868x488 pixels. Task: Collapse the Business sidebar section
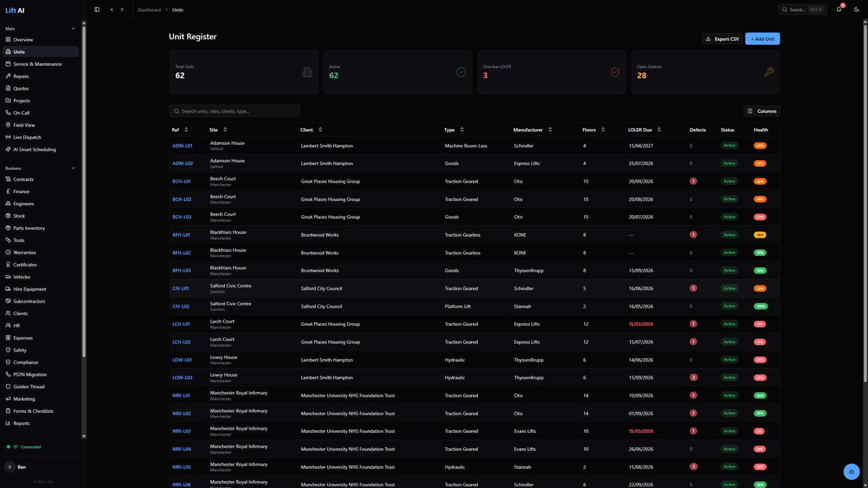pyautogui.click(x=73, y=168)
